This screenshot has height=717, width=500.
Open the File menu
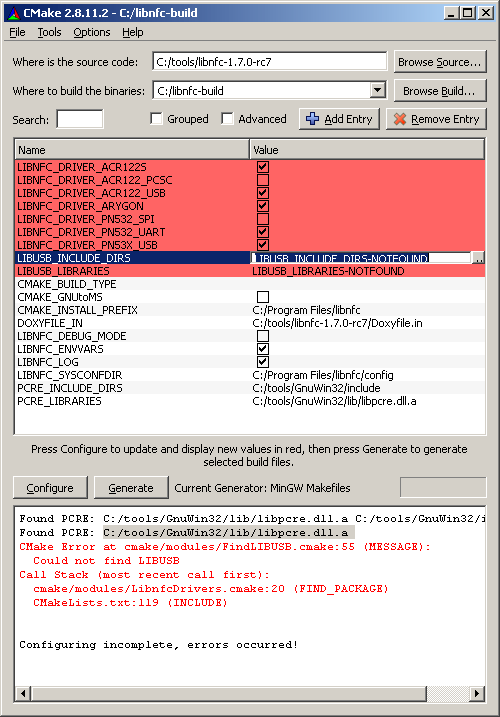click(x=17, y=32)
